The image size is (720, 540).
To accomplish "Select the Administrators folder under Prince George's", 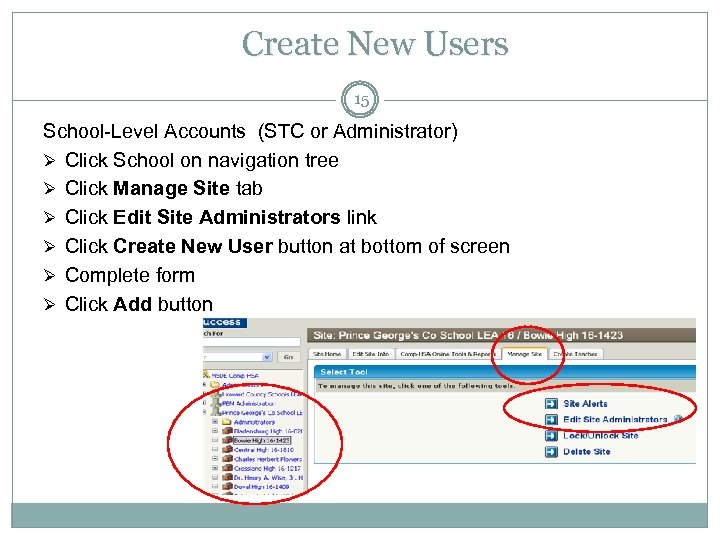I will [x=254, y=422].
